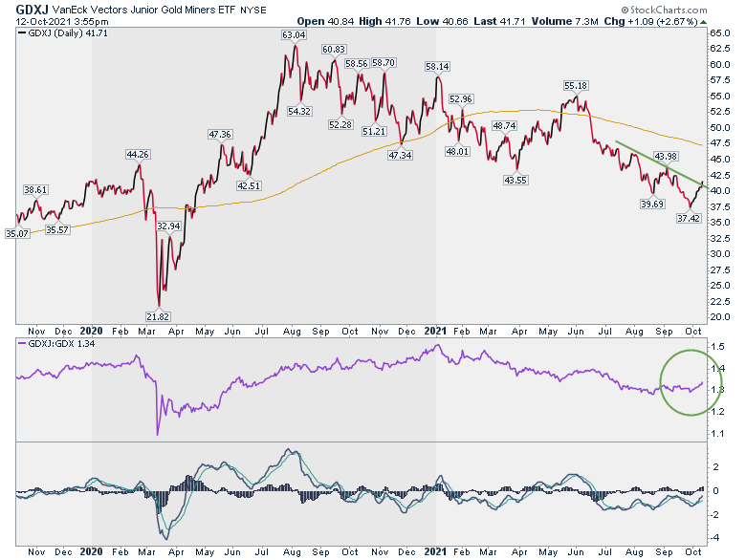The image size is (746, 560).
Task: Click the 2020 label on the price chart axis
Action: (x=91, y=331)
